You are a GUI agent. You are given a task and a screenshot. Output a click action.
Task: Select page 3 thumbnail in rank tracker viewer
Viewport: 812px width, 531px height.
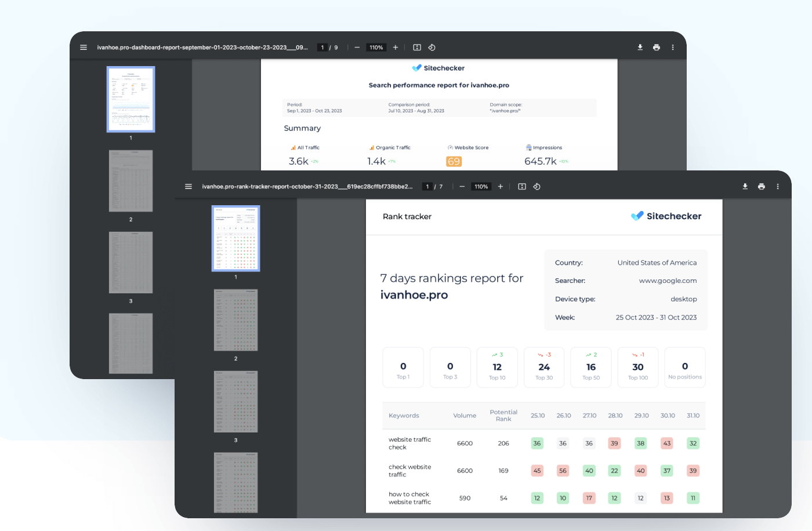(x=236, y=402)
